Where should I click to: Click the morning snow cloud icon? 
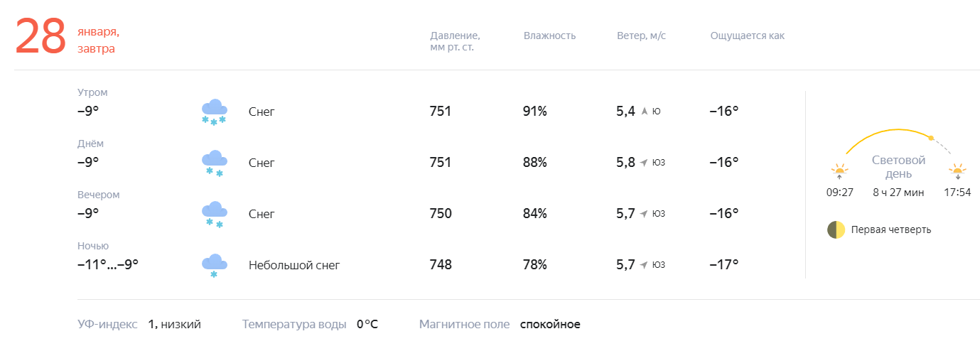pos(214,112)
